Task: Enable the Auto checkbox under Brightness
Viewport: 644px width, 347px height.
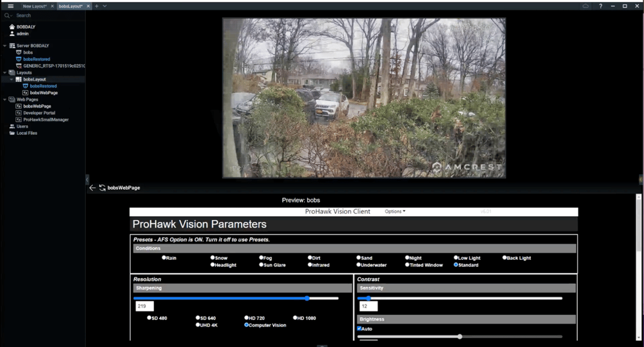Action: (x=360, y=328)
